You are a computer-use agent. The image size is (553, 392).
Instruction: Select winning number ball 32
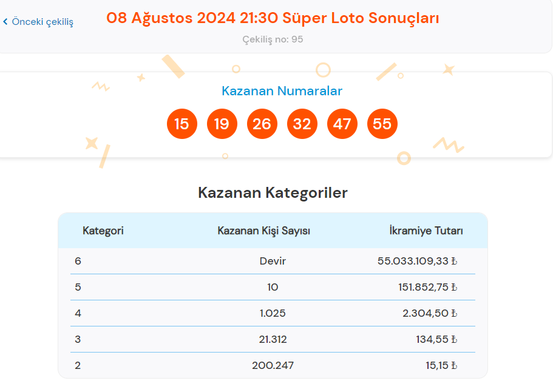pos(302,124)
